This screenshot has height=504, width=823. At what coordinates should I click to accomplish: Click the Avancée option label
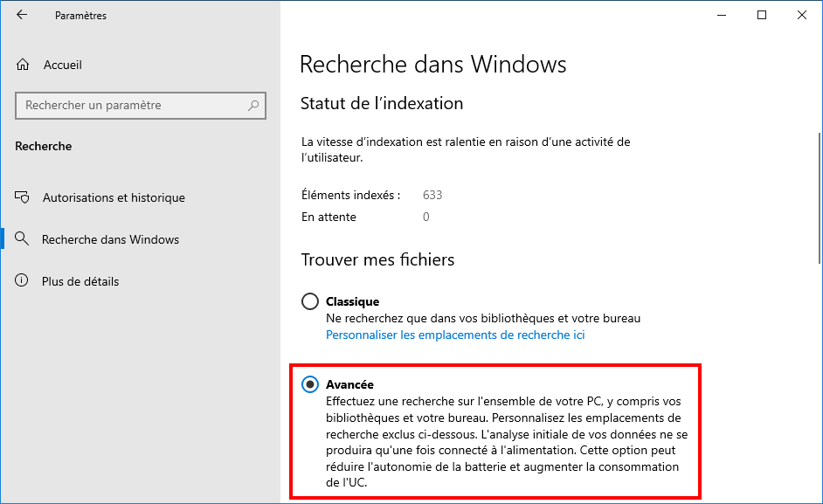pyautogui.click(x=349, y=384)
